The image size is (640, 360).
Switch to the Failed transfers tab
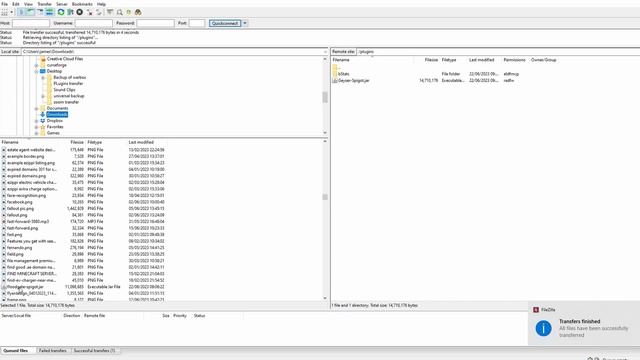(x=53, y=351)
